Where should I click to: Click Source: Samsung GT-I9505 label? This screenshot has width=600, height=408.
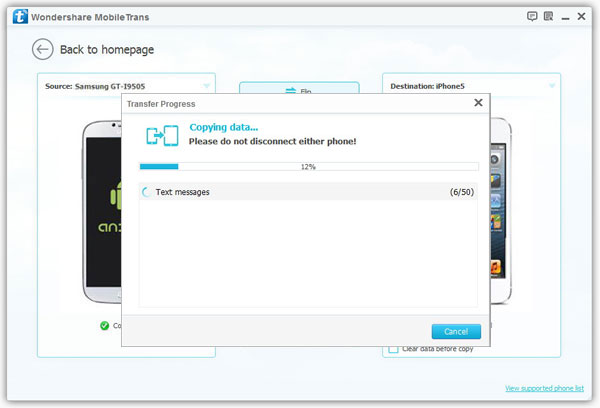click(95, 86)
